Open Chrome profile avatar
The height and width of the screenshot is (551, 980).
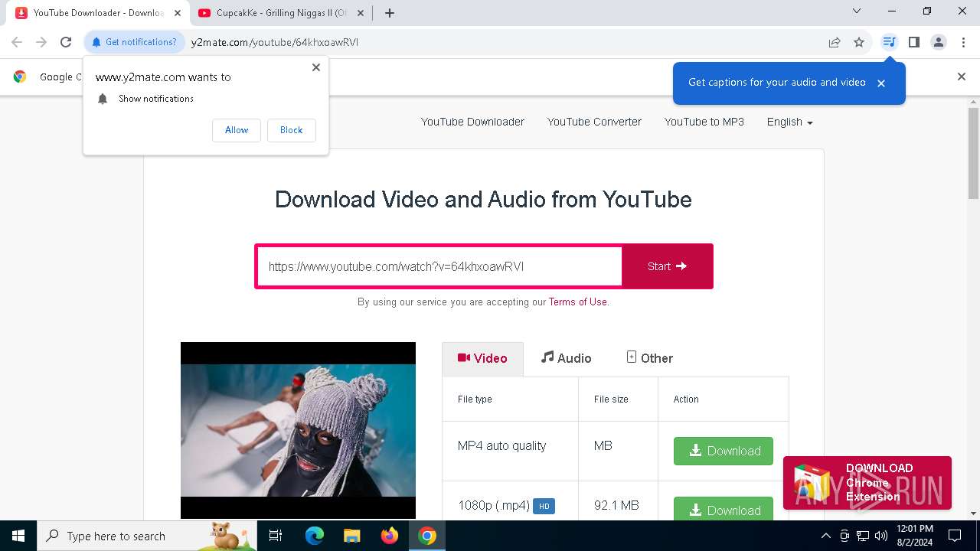point(939,42)
